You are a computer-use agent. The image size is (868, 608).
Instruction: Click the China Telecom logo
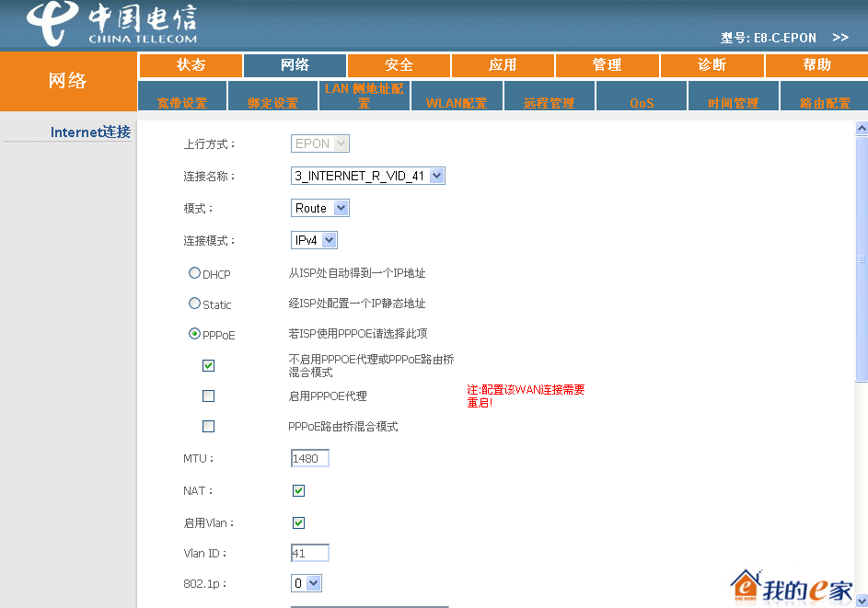[111, 23]
